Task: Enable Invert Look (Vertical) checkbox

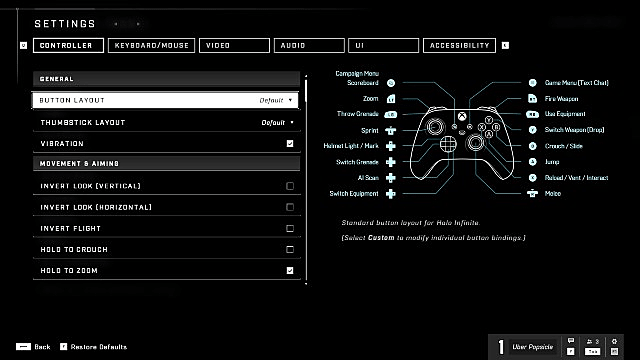Action: [x=290, y=186]
